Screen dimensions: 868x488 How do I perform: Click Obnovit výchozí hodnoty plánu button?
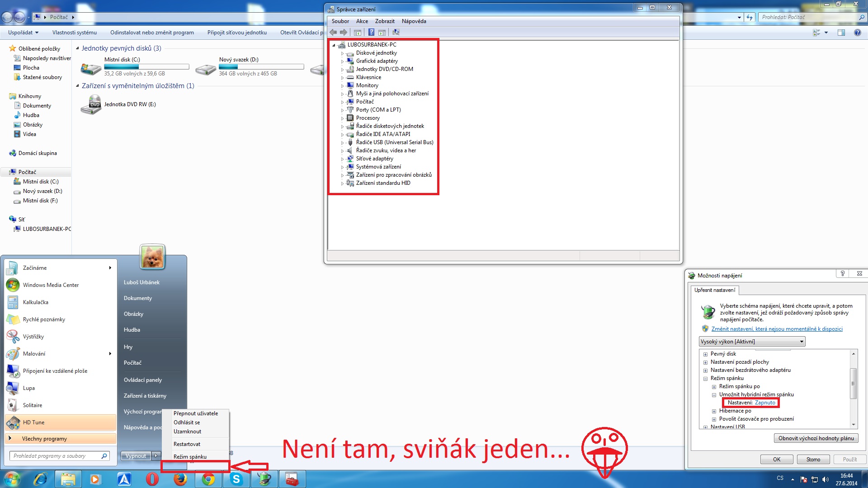(816, 438)
